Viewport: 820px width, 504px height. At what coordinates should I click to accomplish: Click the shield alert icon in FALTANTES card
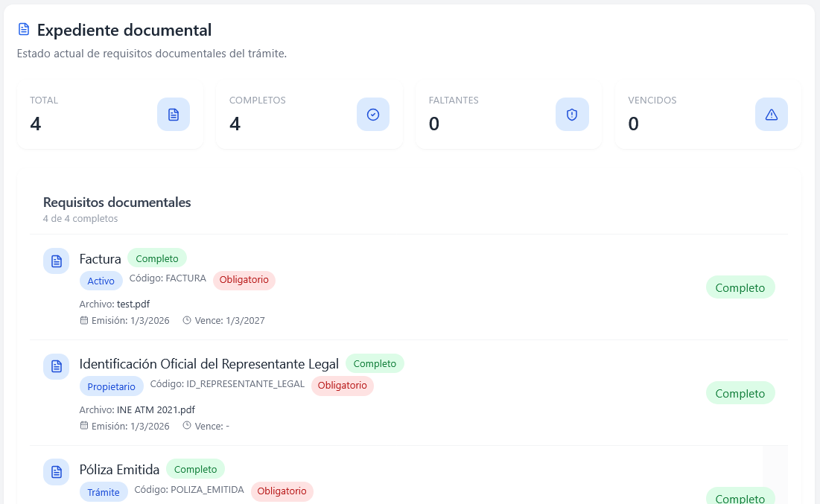click(x=572, y=115)
